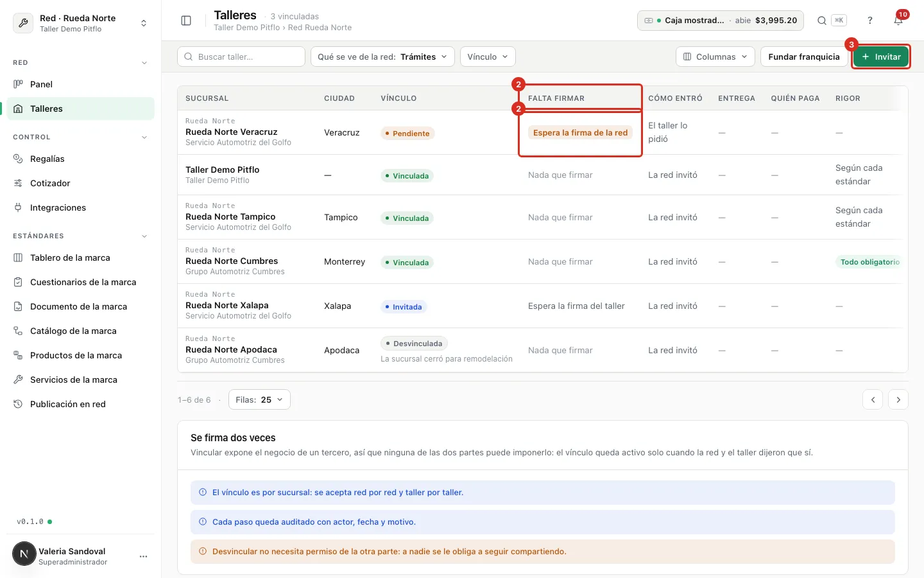Click the Fundar franquicia button
The image size is (924, 578).
point(804,57)
